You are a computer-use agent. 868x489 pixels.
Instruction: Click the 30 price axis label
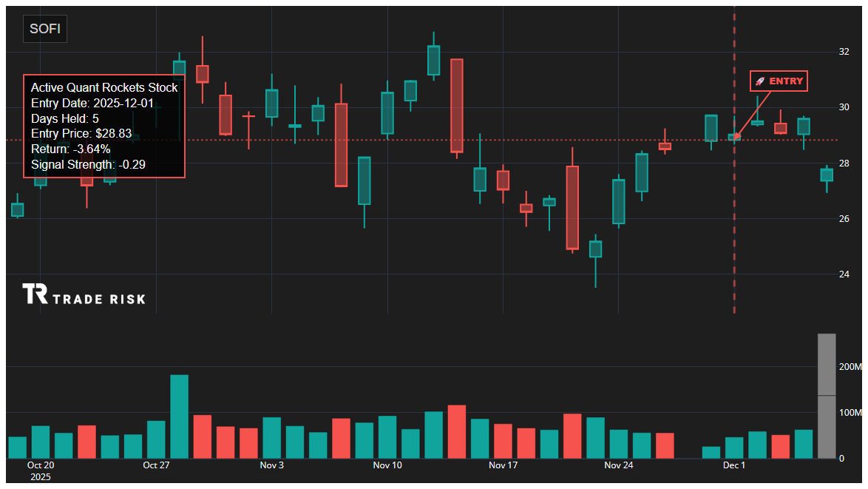[x=844, y=107]
